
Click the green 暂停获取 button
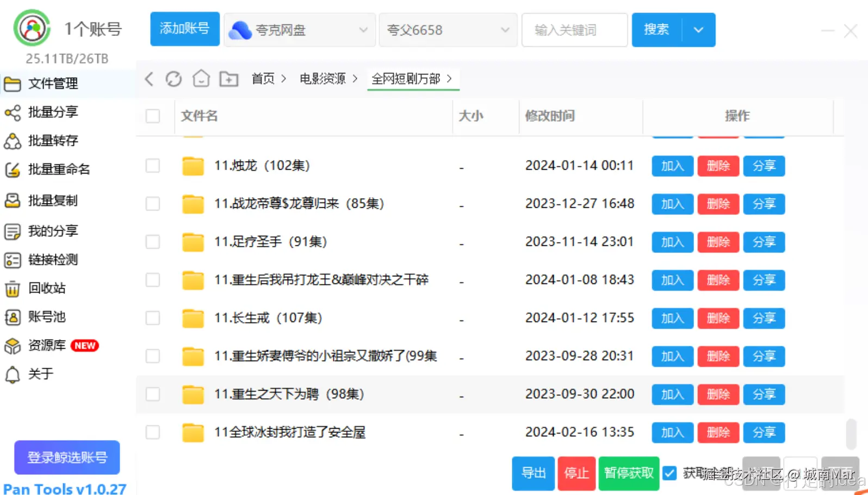(629, 473)
